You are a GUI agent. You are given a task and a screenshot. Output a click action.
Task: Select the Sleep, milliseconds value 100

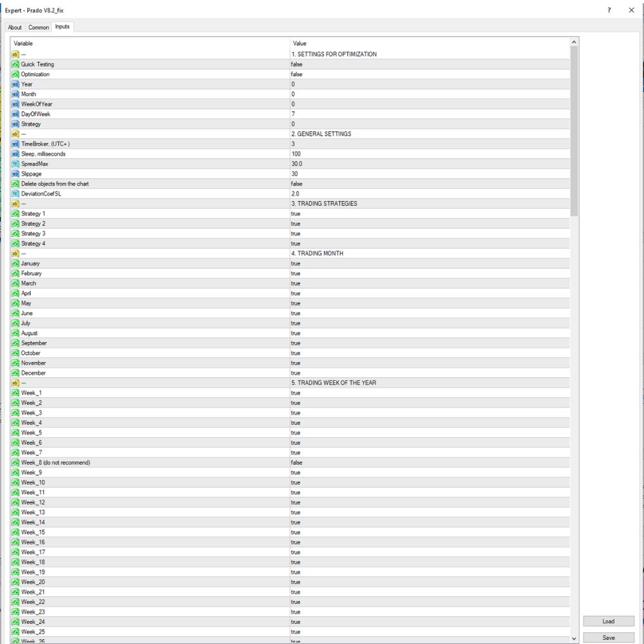pos(296,154)
